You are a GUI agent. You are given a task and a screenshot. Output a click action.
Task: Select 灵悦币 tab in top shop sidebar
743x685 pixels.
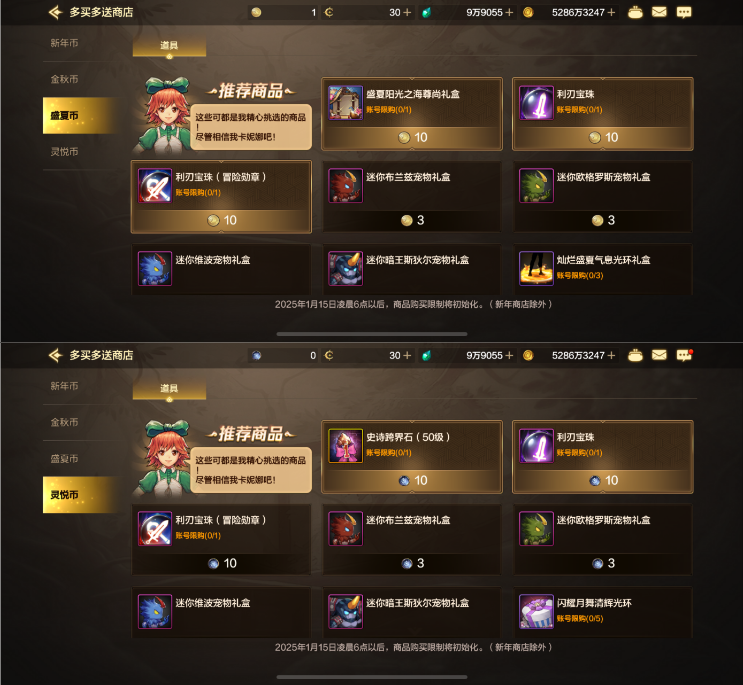[x=64, y=152]
